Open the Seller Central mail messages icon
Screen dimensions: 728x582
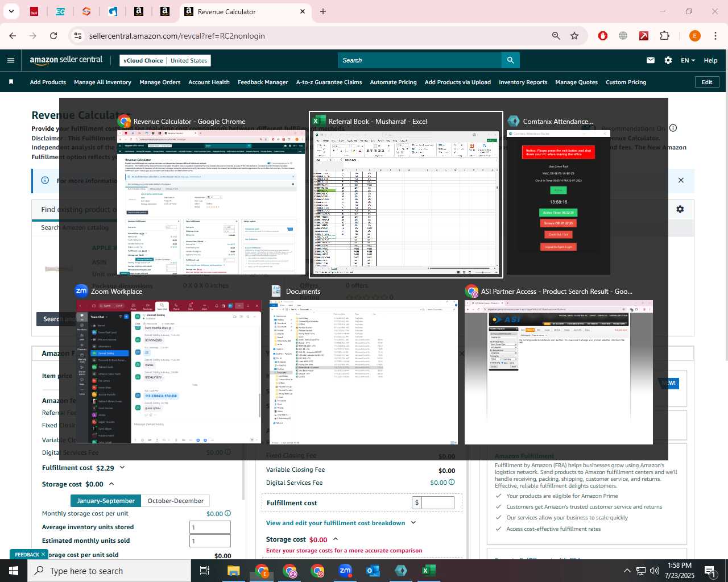pyautogui.click(x=651, y=60)
